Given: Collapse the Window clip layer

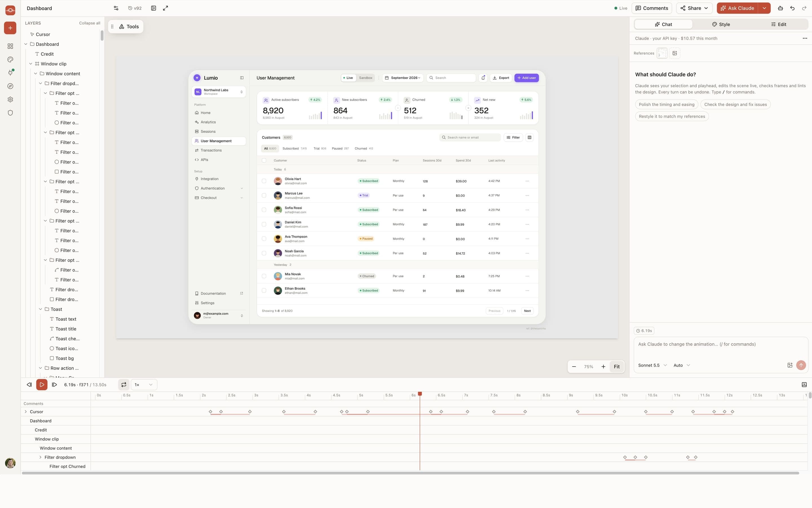Looking at the screenshot, I should click(x=30, y=64).
